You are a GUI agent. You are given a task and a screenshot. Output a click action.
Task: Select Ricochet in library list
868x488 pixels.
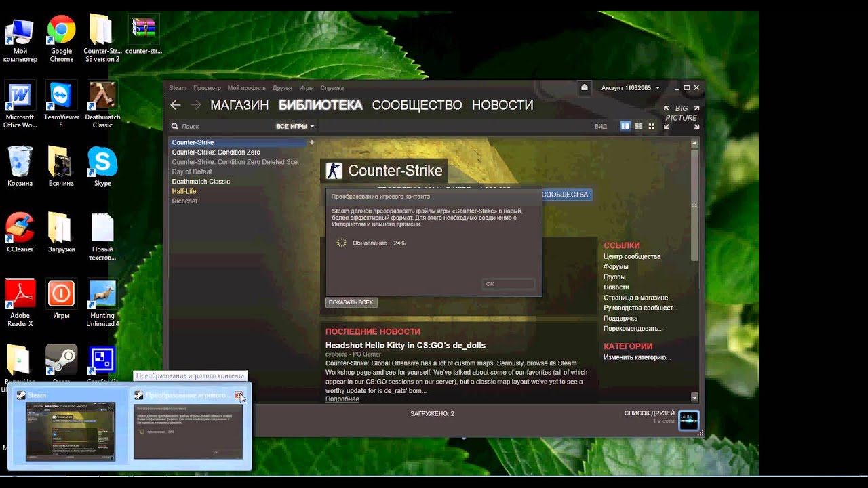click(x=236, y=201)
